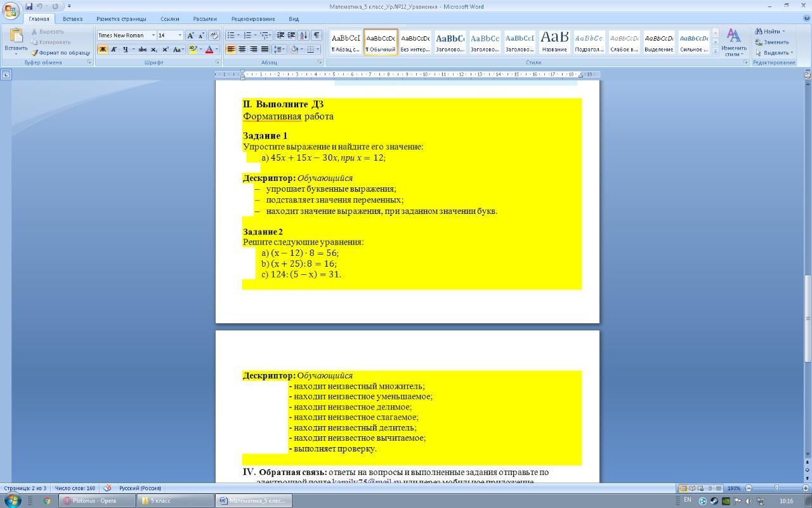Screen dimensions: 812x508
Task: Zoom out with the minus button
Action: [749, 488]
